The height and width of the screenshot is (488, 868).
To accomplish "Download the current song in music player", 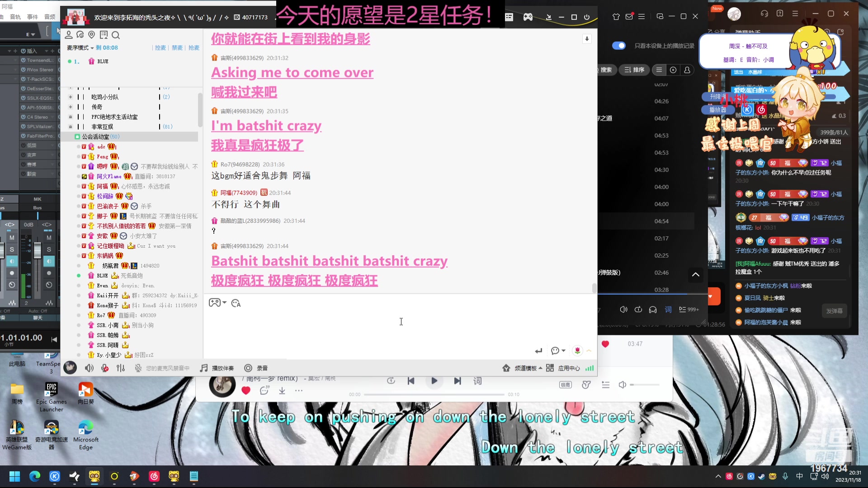I will coord(282,390).
